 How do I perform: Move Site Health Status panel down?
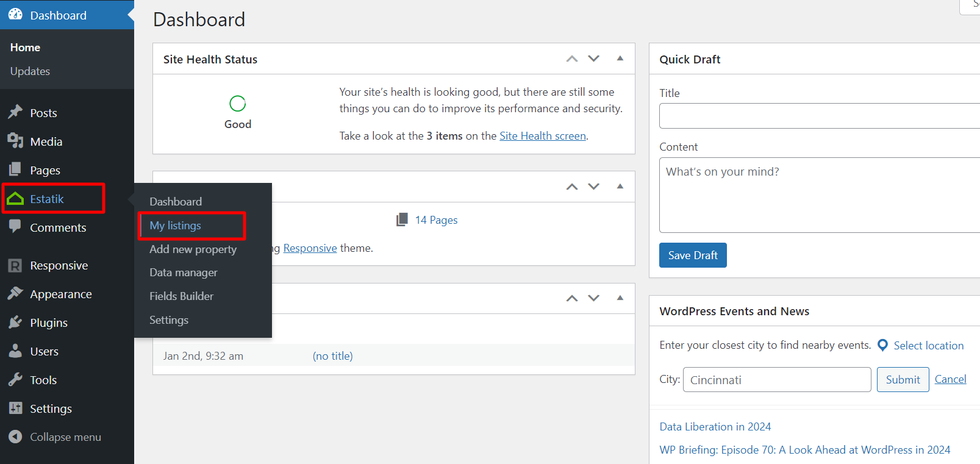click(594, 59)
